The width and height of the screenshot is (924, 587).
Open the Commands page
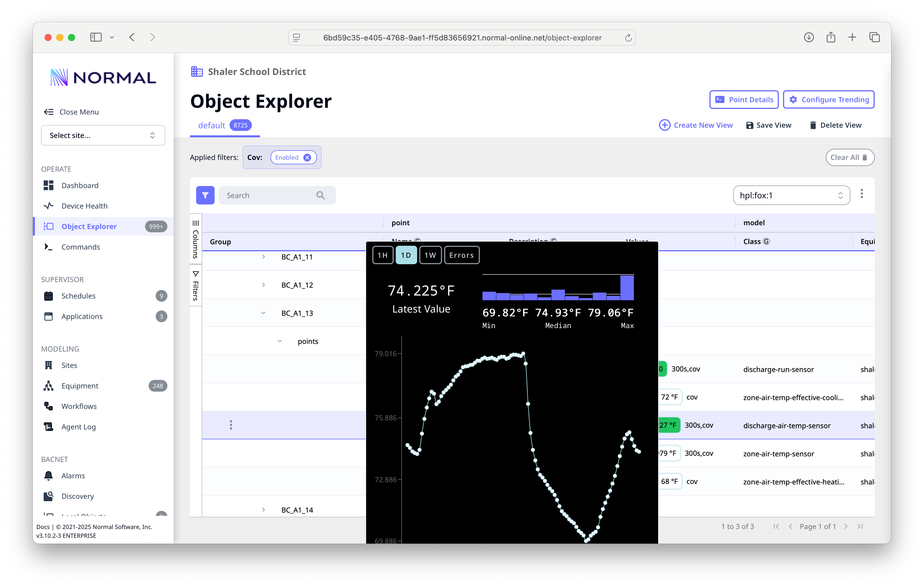pyautogui.click(x=81, y=247)
